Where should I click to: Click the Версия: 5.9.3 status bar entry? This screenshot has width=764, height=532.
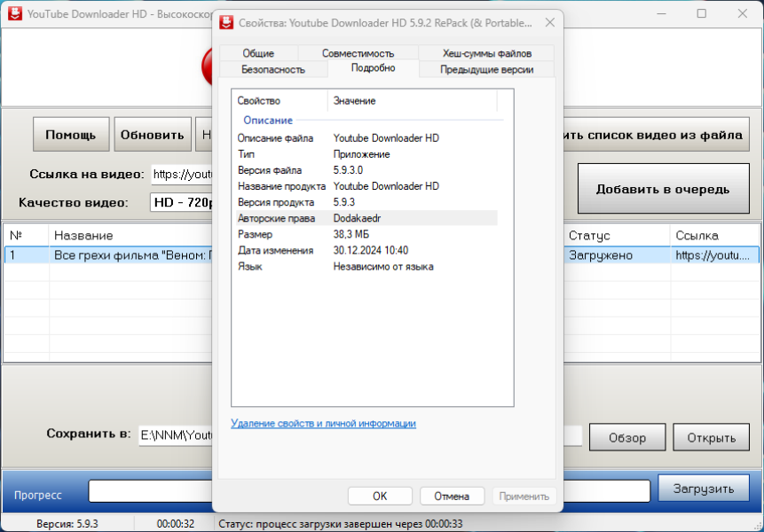coord(67,524)
